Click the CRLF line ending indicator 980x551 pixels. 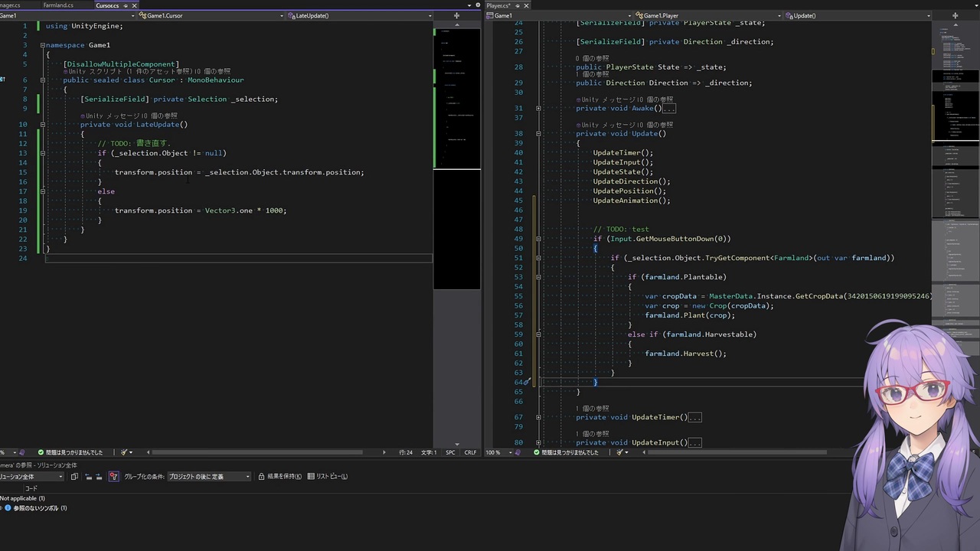tap(470, 452)
